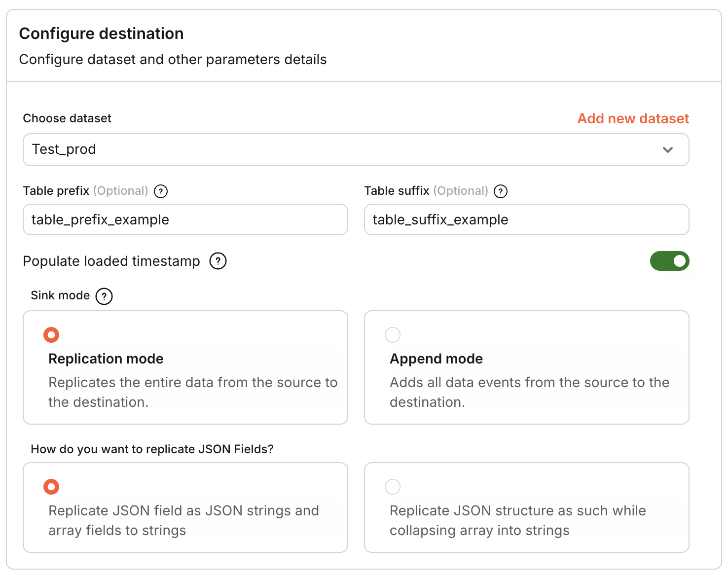Click Replication mode card title

pyautogui.click(x=106, y=359)
